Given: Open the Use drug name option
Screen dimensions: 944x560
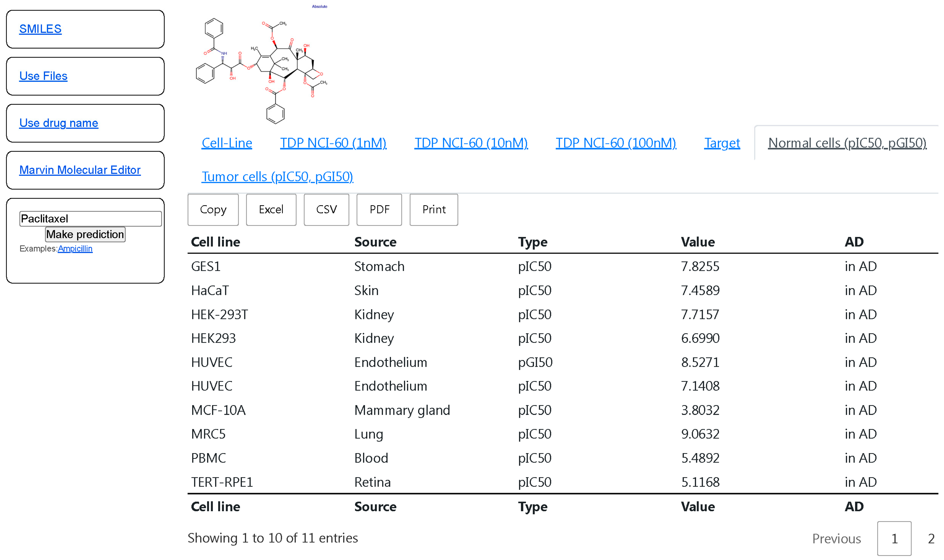Looking at the screenshot, I should [59, 123].
